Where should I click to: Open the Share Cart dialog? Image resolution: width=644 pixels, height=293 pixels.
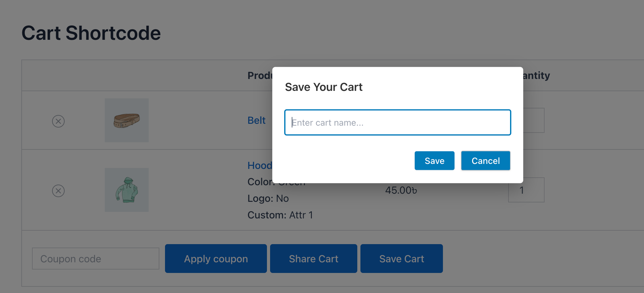(313, 258)
